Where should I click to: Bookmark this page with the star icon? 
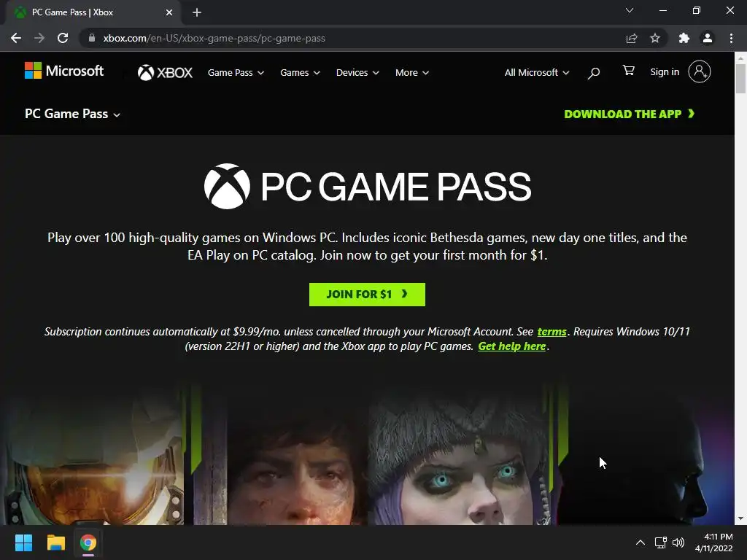point(655,38)
